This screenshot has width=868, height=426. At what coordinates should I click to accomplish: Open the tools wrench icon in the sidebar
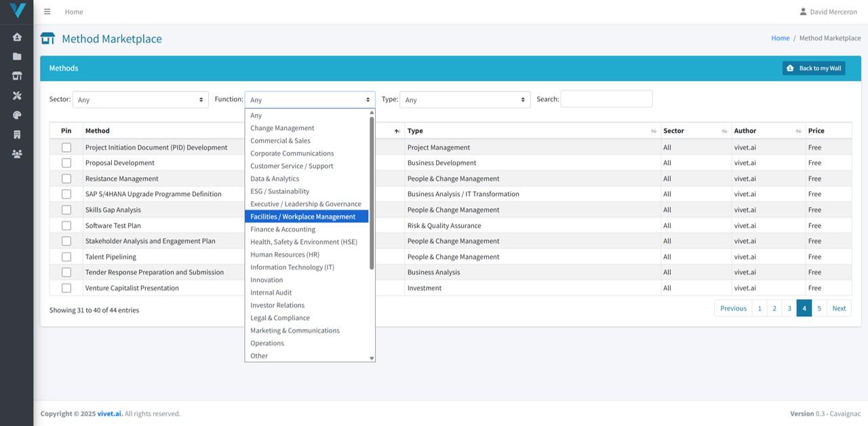point(17,96)
